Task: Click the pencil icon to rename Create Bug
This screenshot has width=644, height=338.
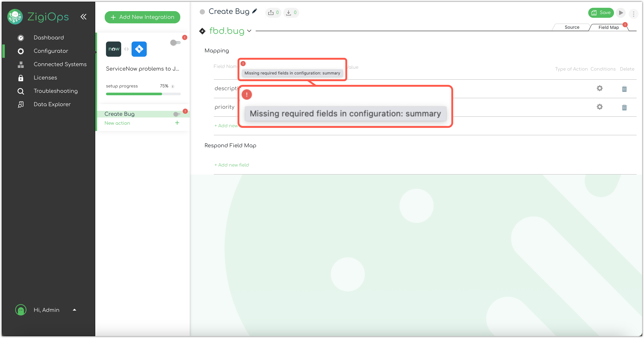Action: pos(255,11)
